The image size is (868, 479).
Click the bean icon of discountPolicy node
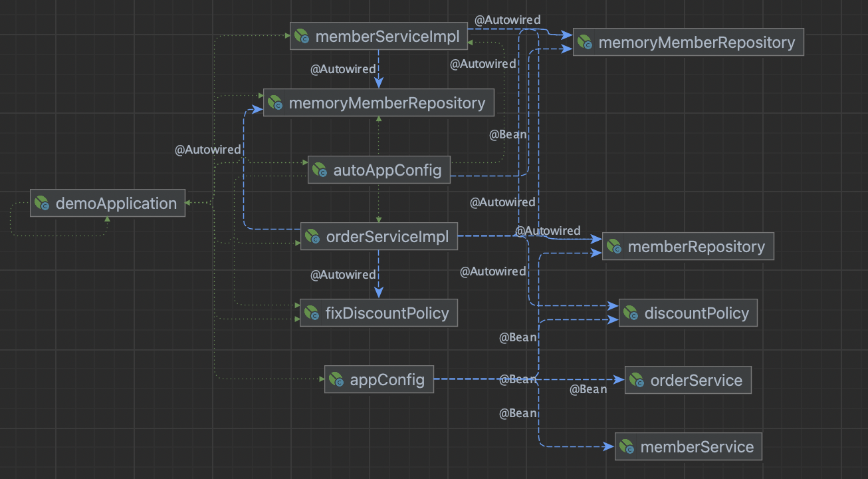[x=631, y=313]
